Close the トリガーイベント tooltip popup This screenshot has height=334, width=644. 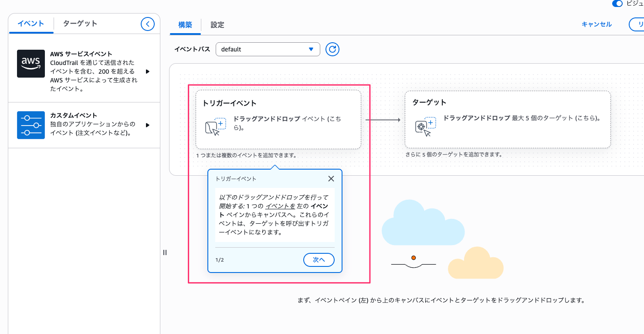(x=331, y=179)
